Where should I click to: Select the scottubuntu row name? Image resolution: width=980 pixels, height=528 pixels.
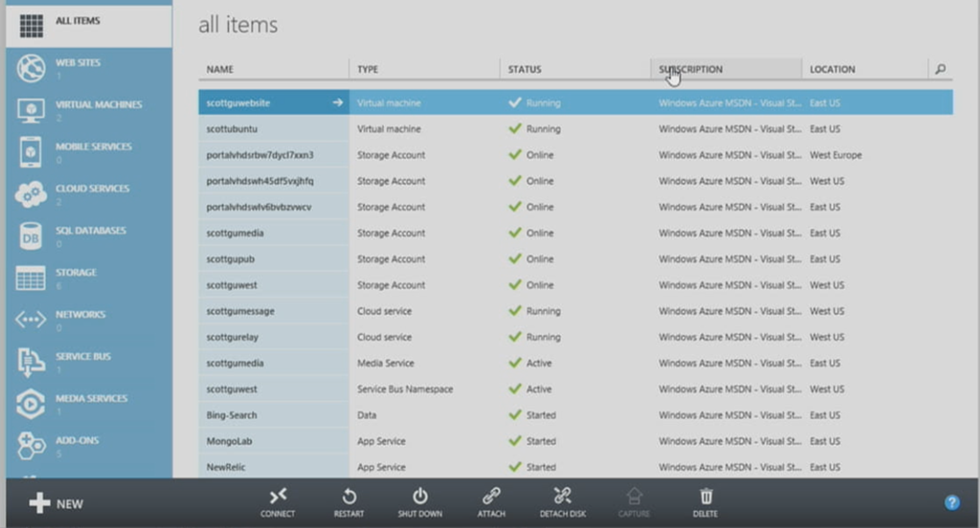[232, 129]
